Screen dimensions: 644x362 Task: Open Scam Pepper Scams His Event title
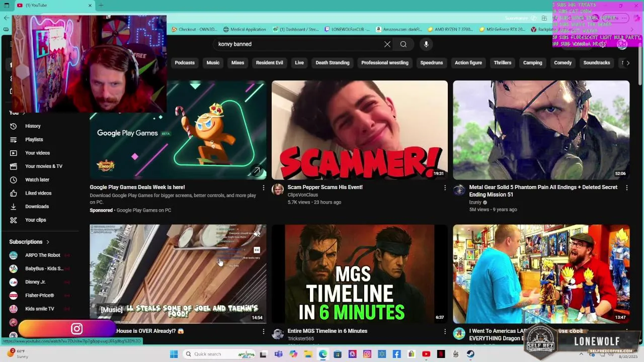325,188
